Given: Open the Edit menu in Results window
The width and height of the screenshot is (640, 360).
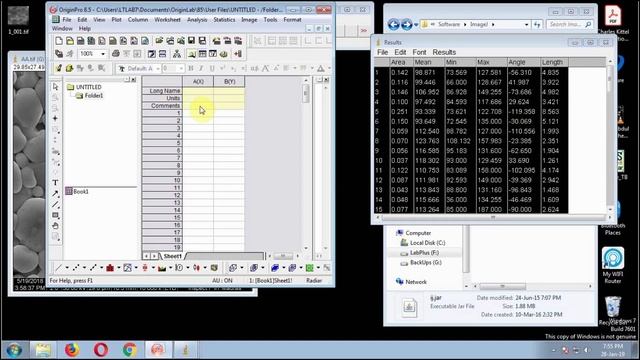Looking at the screenshot, I should 400,52.
